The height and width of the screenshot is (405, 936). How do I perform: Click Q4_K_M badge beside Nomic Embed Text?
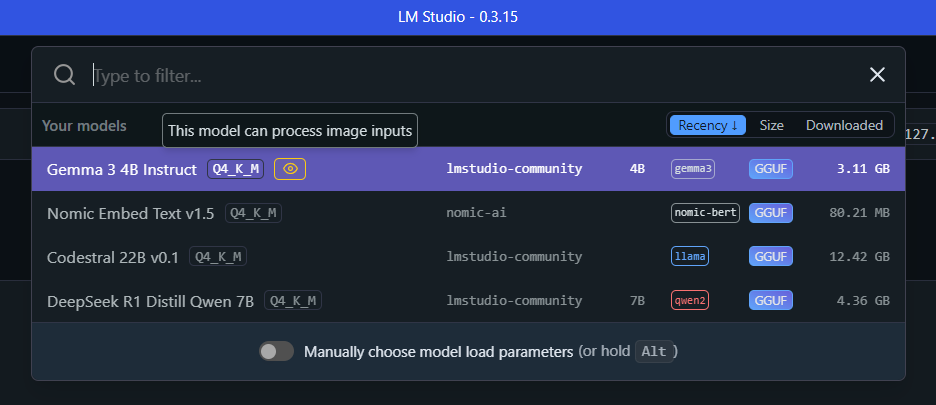click(253, 213)
